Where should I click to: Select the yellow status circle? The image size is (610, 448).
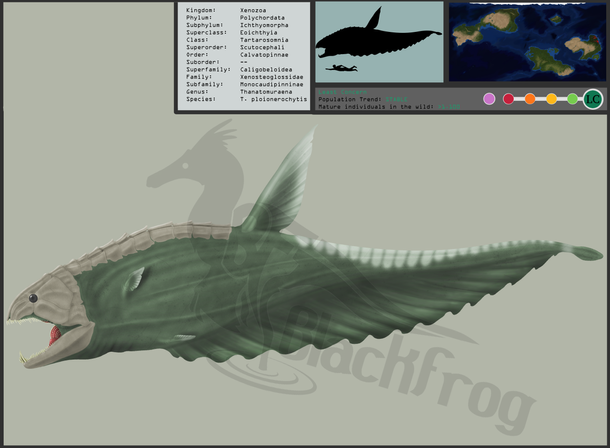pyautogui.click(x=551, y=99)
